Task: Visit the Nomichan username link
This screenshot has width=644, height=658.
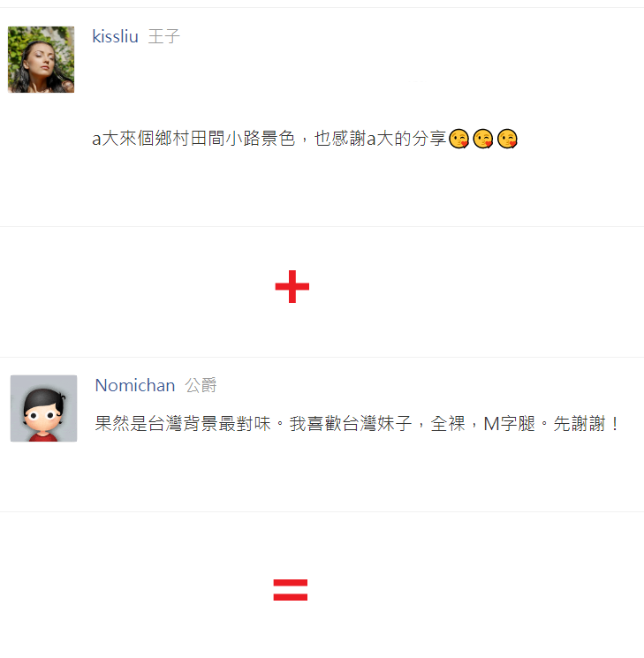Action: (x=135, y=385)
